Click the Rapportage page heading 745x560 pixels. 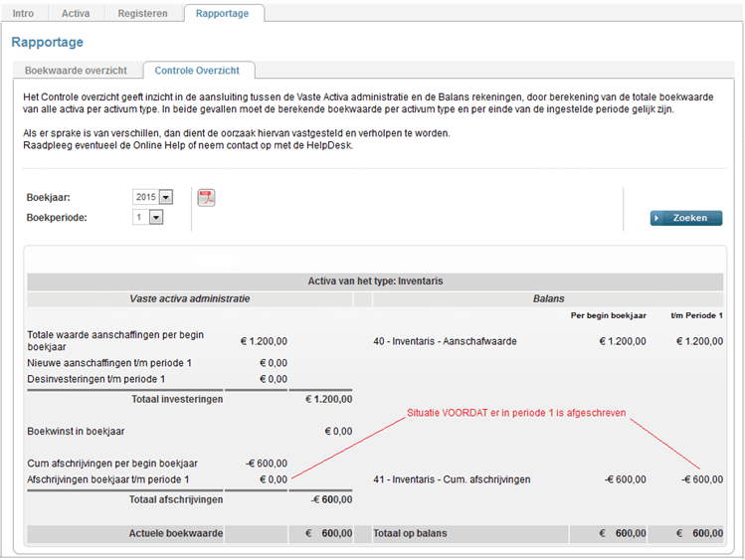[x=48, y=42]
